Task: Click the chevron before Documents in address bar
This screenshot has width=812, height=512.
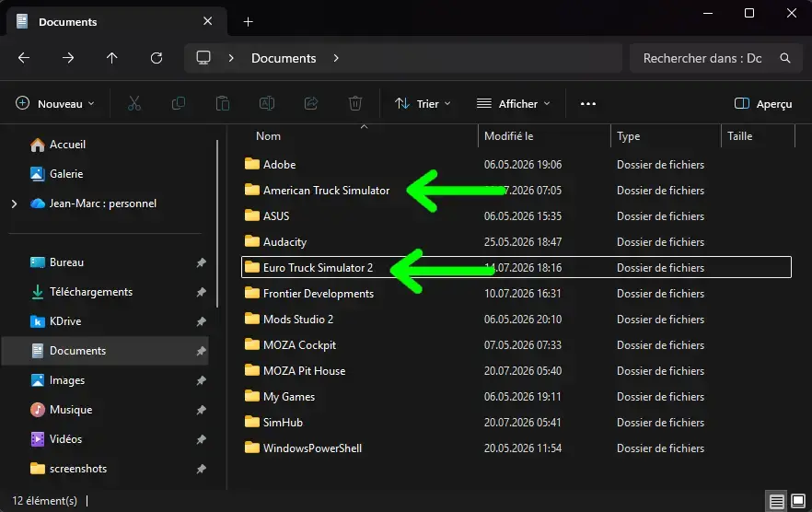Action: [231, 58]
